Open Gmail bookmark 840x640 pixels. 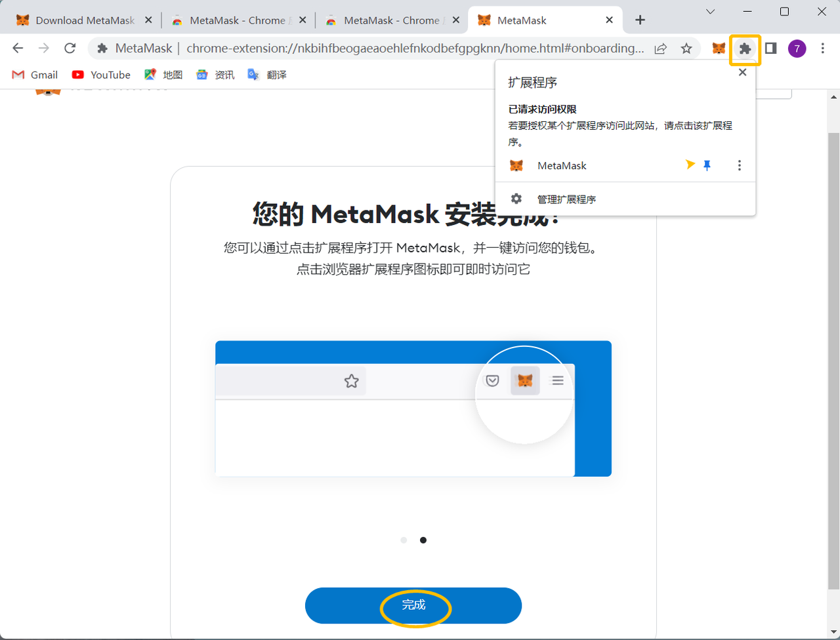[35, 75]
